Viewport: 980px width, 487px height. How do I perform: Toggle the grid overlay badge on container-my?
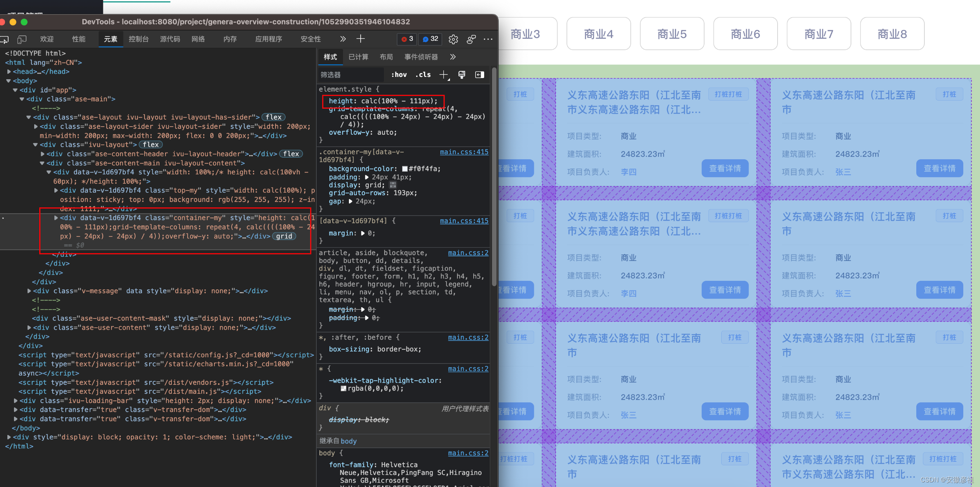284,236
